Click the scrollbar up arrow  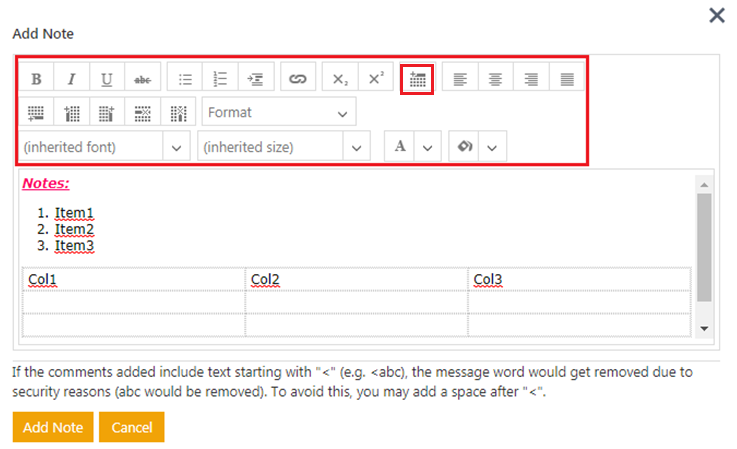704,185
